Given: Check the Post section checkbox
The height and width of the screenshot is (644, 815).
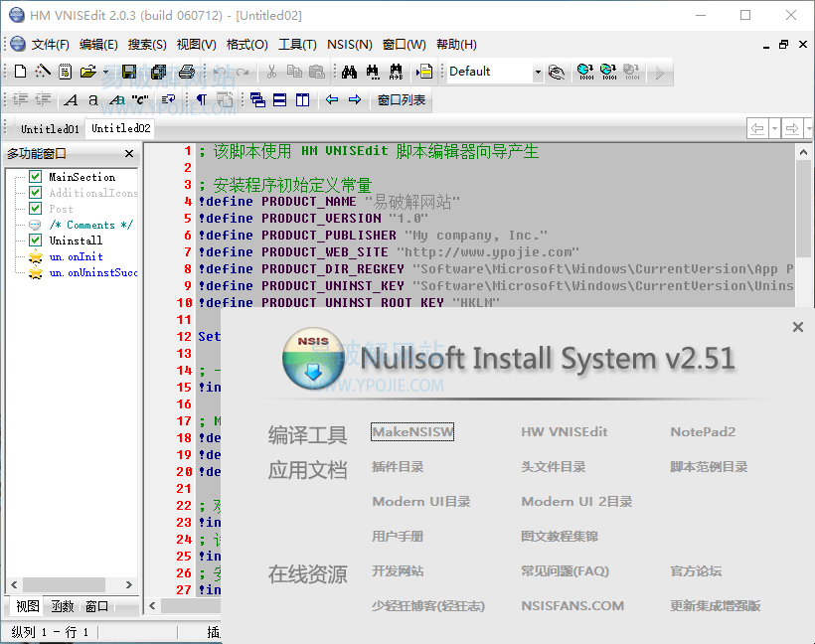Looking at the screenshot, I should click(36, 209).
